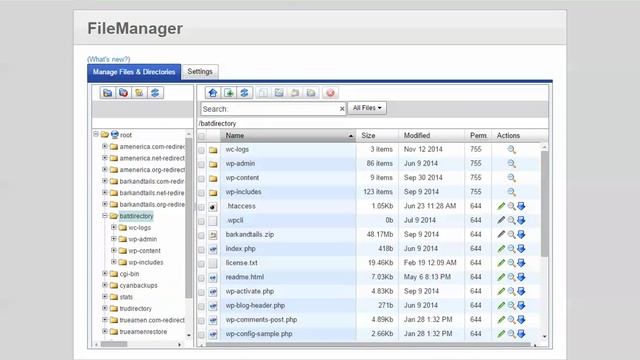Screen dimensions: 640x360
Task: Switch to the Settings tab
Action: 200,71
